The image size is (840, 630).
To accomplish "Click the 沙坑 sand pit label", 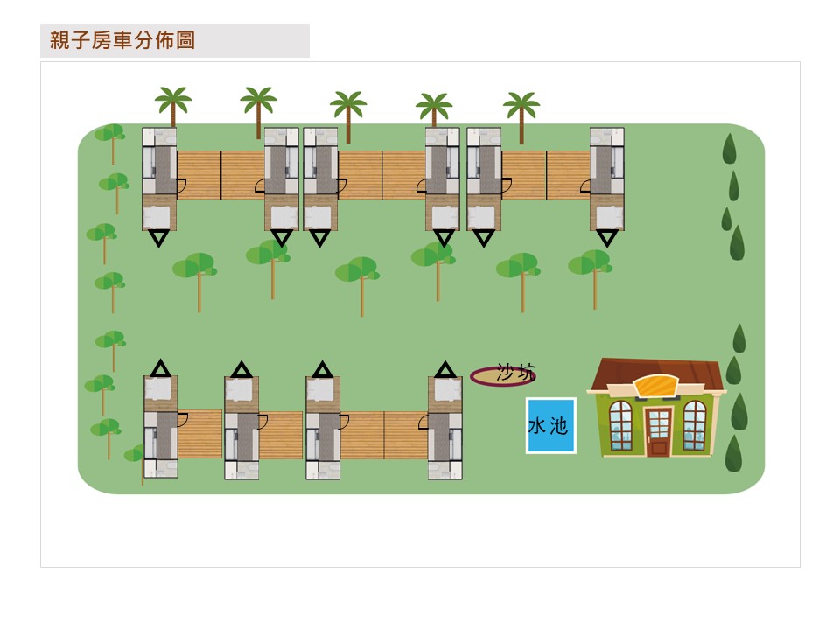I will point(515,373).
